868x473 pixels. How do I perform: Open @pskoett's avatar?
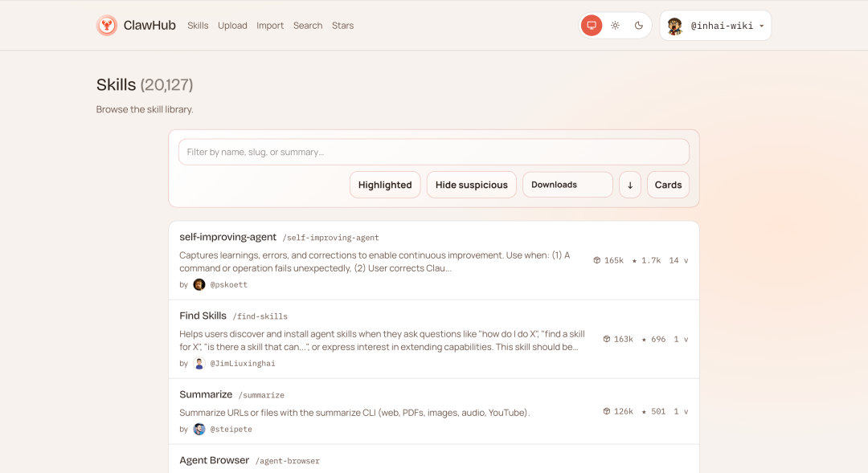pos(199,284)
